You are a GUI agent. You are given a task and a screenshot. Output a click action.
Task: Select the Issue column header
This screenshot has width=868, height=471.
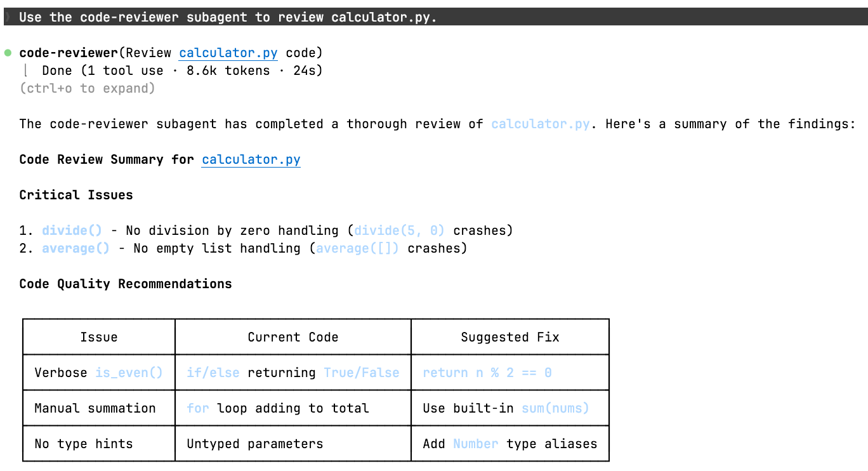(x=99, y=337)
